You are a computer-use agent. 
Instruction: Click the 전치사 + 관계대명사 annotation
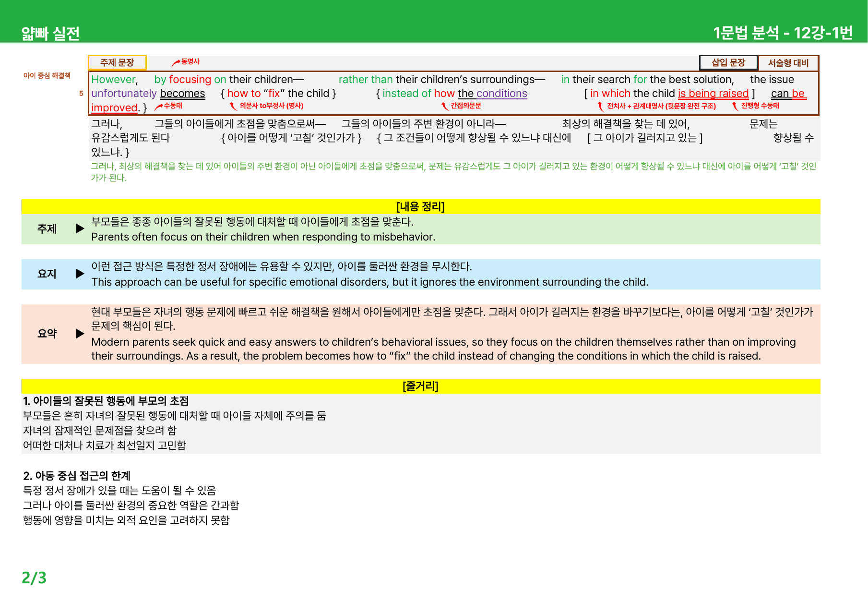click(x=661, y=106)
